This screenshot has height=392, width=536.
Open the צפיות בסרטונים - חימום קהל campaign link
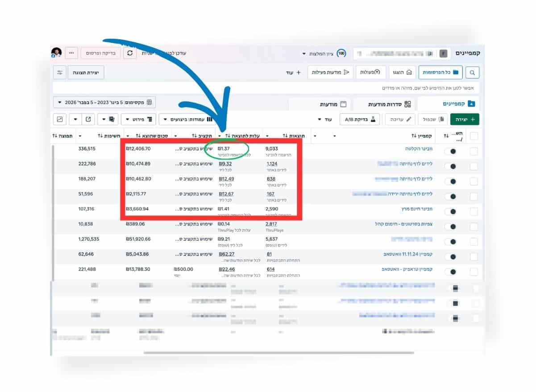click(x=404, y=224)
